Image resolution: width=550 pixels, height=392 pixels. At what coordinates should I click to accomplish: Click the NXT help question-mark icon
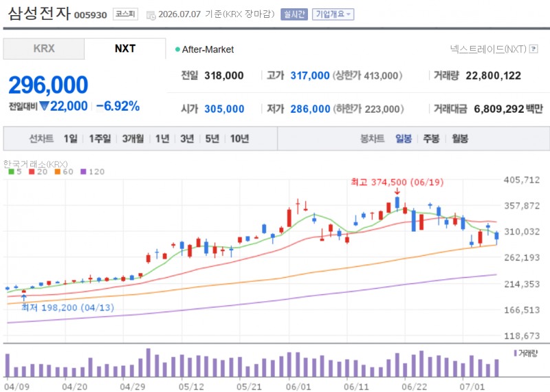533,49
